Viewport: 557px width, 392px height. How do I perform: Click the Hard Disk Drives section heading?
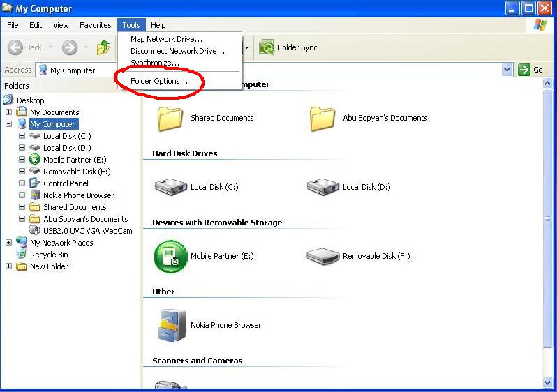tap(185, 153)
